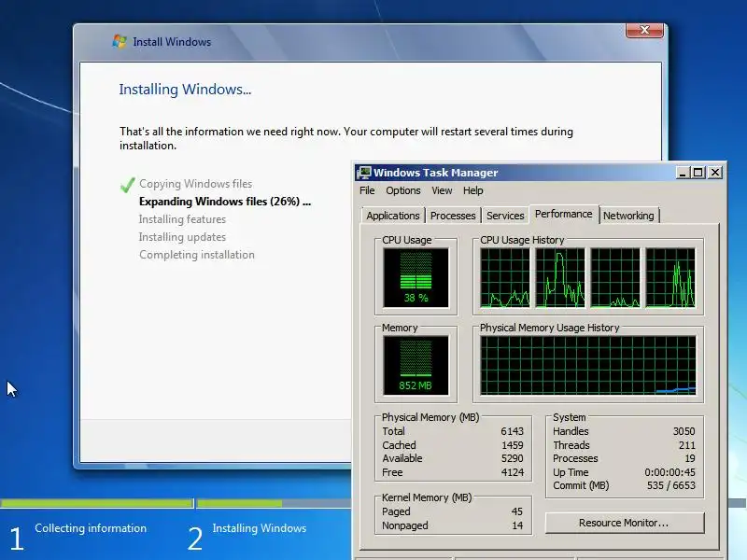Open the Options menu in Task Manager
The image size is (747, 560).
[403, 190]
